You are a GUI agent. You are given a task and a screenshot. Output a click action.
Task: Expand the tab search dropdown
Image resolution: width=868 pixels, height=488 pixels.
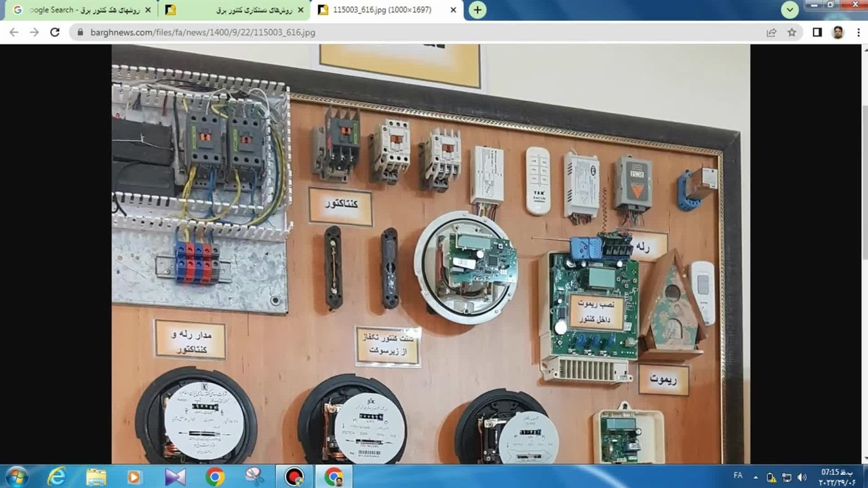coord(789,10)
